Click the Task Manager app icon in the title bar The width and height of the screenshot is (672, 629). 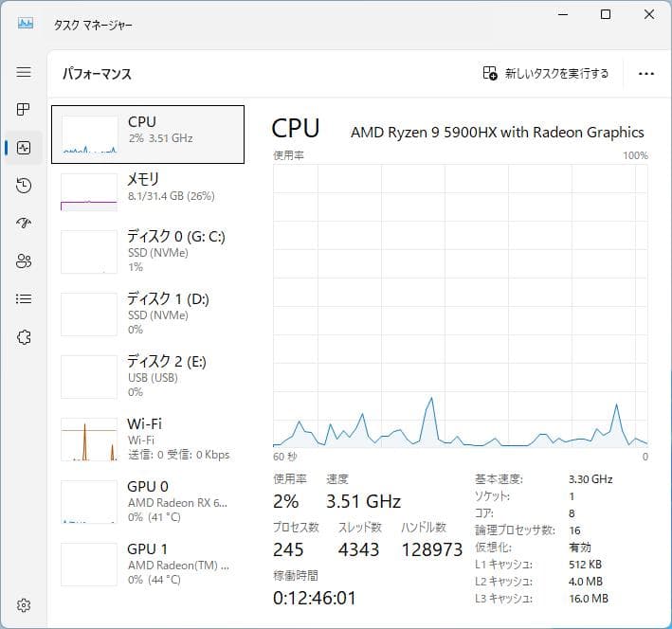[26, 23]
